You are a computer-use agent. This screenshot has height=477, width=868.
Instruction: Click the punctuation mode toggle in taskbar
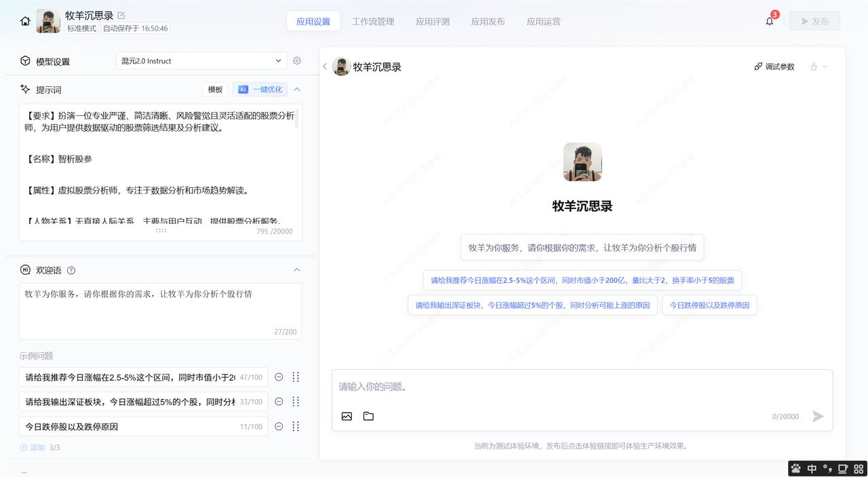coord(827,468)
